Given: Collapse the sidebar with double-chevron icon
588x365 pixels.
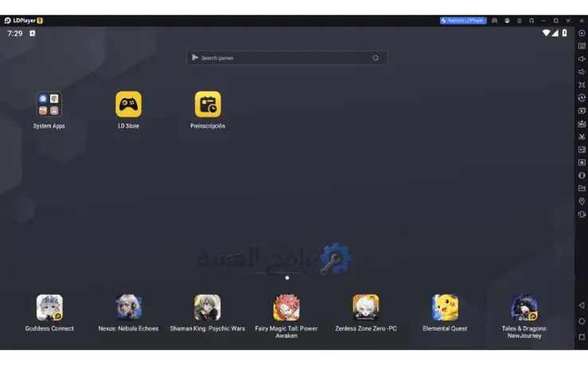Looking at the screenshot, I should (582, 21).
